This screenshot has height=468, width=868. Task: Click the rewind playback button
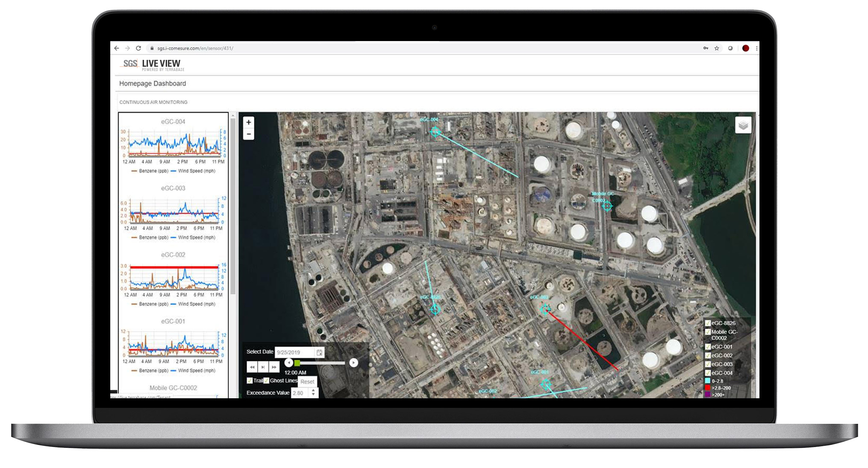252,367
